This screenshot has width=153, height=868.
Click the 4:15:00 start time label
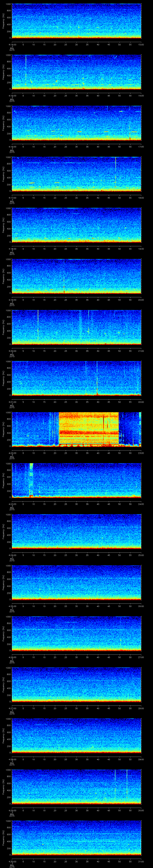coord(12,96)
